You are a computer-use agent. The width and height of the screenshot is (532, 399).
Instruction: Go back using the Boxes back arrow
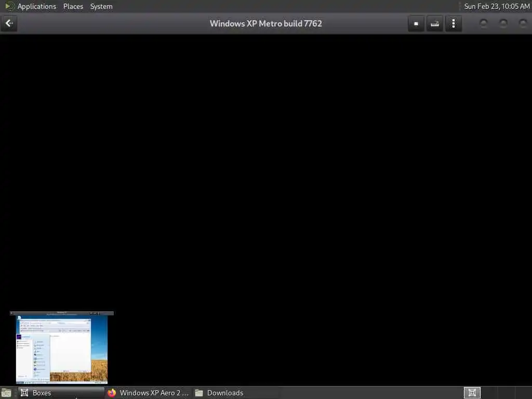point(9,23)
